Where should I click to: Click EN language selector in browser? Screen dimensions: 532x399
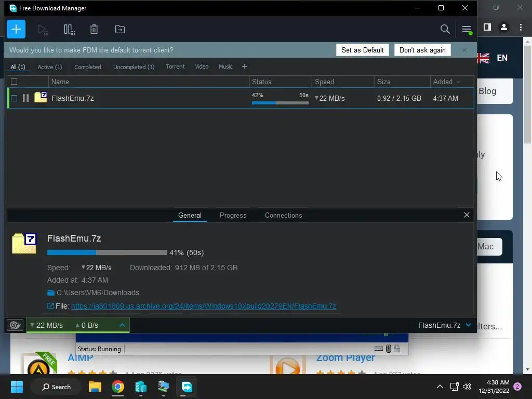pos(502,58)
